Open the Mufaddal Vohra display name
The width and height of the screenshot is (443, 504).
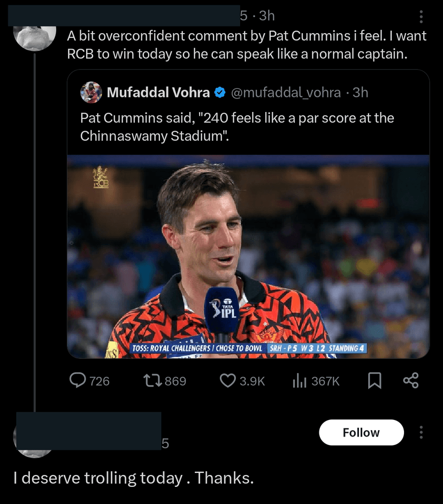[158, 93]
